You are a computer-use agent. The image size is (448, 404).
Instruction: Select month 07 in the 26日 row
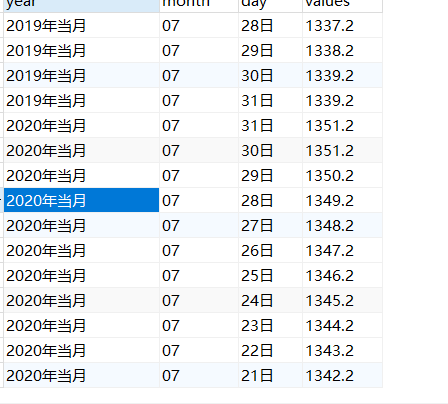(x=199, y=250)
